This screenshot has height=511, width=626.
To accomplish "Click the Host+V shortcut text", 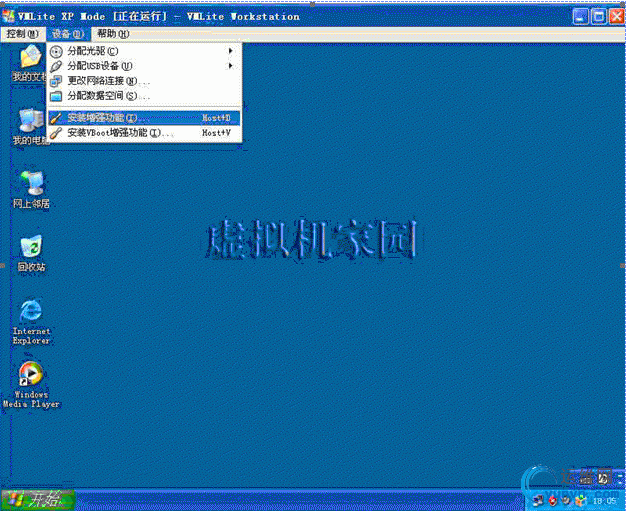I will pos(216,133).
